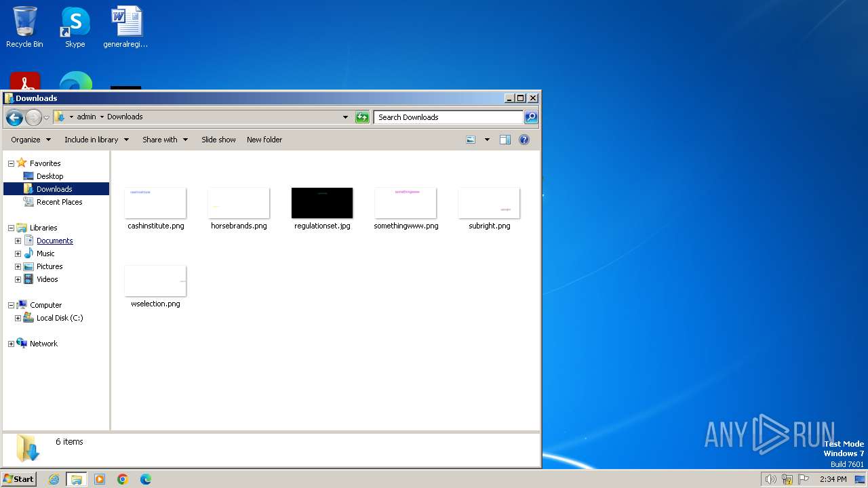Collapse the Libraries group
The width and height of the screenshot is (868, 488).
coord(11,228)
